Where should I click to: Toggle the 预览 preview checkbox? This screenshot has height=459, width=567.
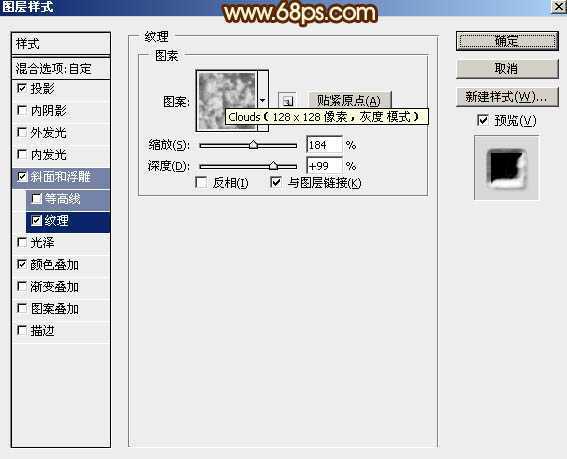point(483,120)
